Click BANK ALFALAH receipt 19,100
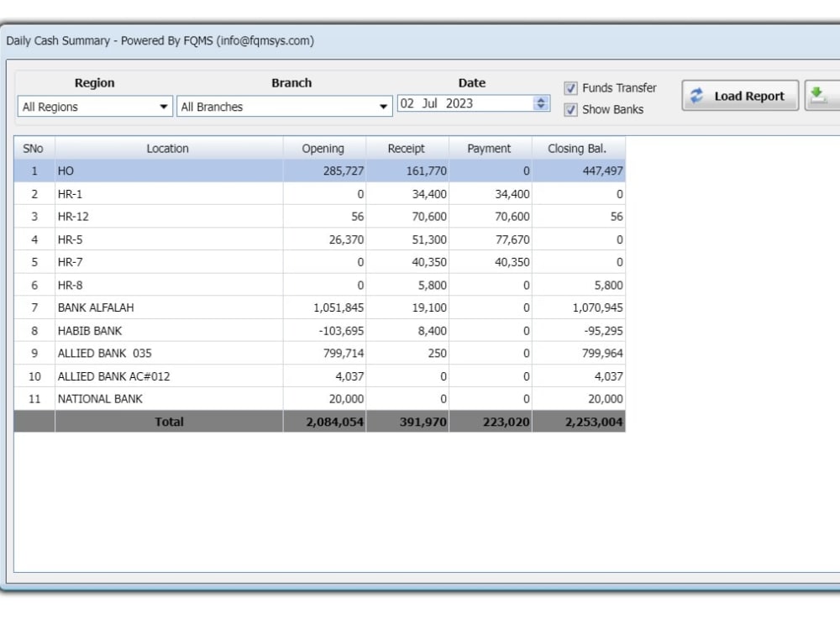 429,307
